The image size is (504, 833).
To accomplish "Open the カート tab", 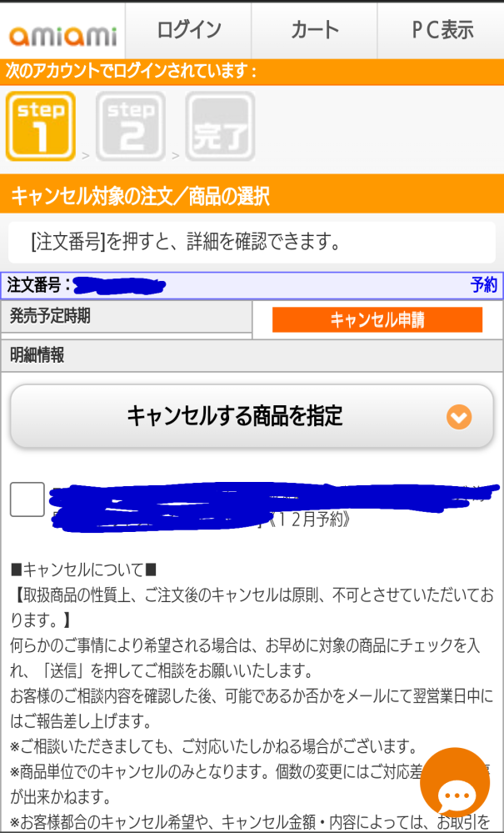I will pyautogui.click(x=315, y=31).
